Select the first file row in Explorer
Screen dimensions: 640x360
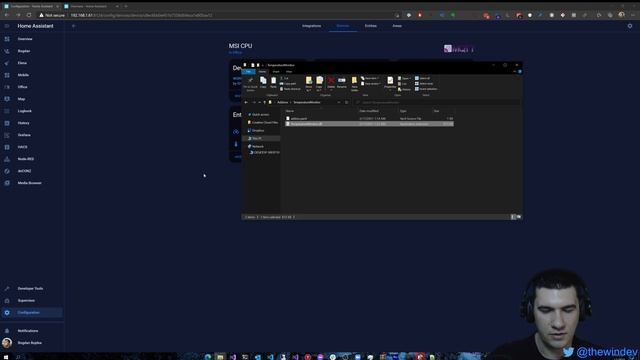[x=369, y=118]
